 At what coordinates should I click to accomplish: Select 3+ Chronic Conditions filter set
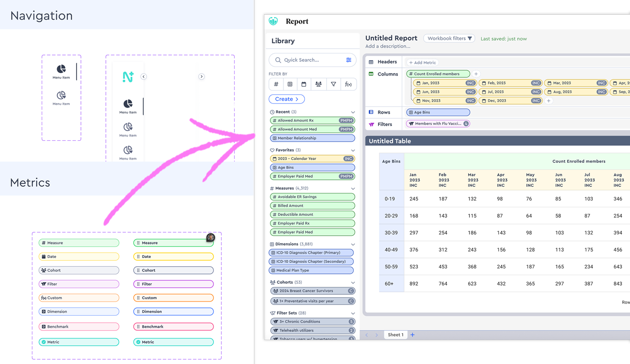point(313,321)
